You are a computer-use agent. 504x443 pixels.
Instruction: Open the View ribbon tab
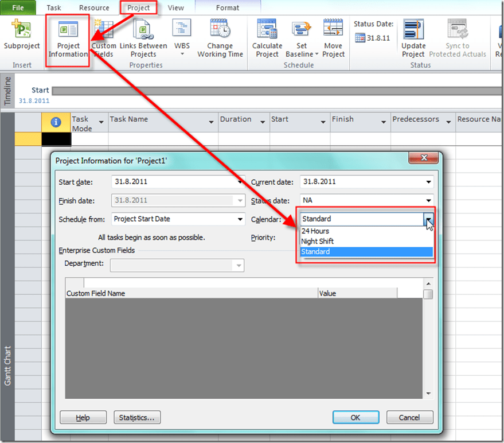(176, 8)
